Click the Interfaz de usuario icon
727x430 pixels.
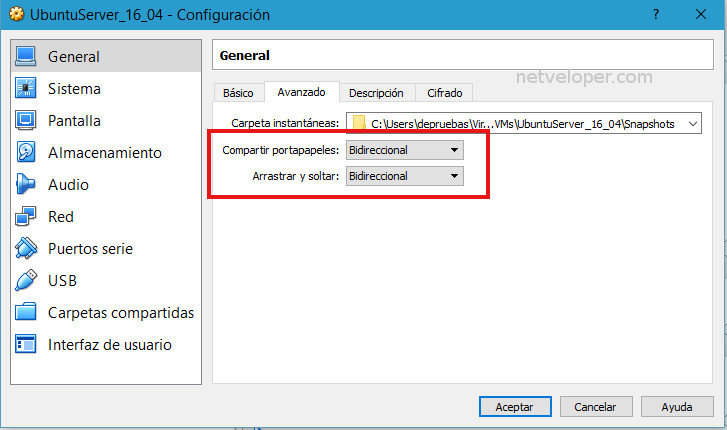(26, 344)
